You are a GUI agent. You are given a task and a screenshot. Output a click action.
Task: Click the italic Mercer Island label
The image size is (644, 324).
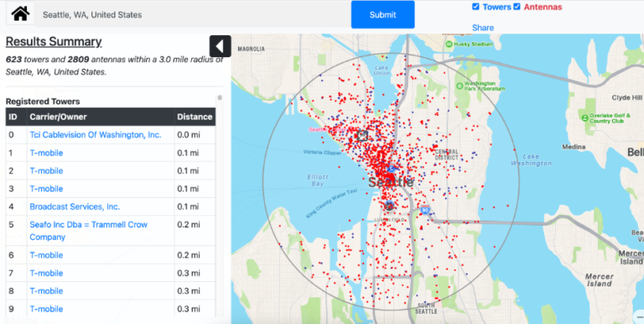599,280
